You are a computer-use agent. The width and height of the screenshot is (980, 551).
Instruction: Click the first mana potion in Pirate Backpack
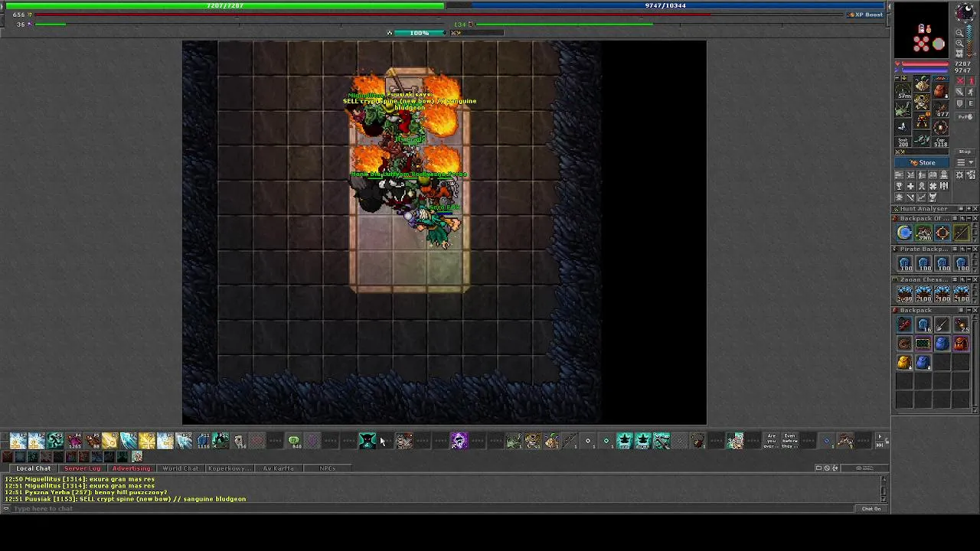click(904, 263)
